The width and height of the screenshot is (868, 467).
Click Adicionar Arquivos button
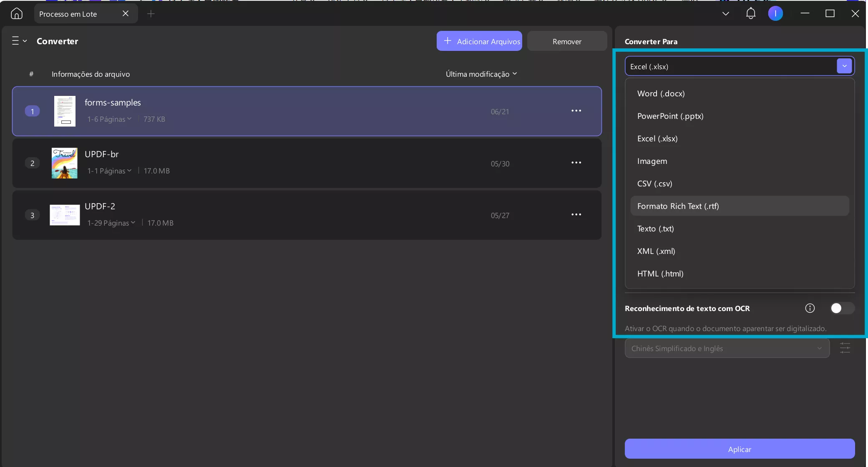[479, 41]
